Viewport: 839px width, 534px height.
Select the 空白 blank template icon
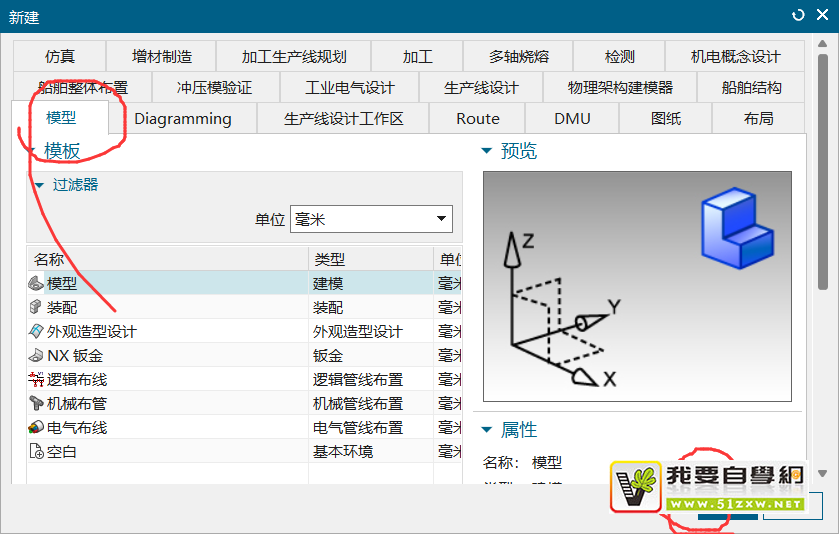click(36, 451)
